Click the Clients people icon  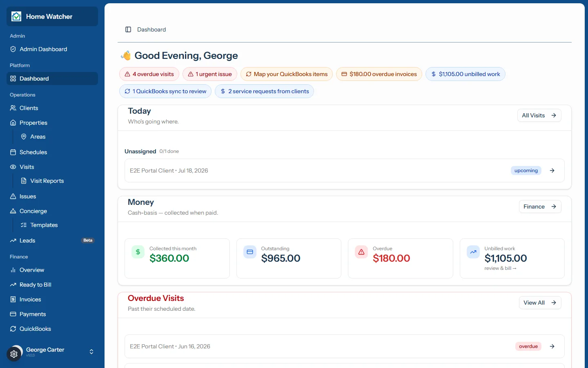pyautogui.click(x=13, y=108)
